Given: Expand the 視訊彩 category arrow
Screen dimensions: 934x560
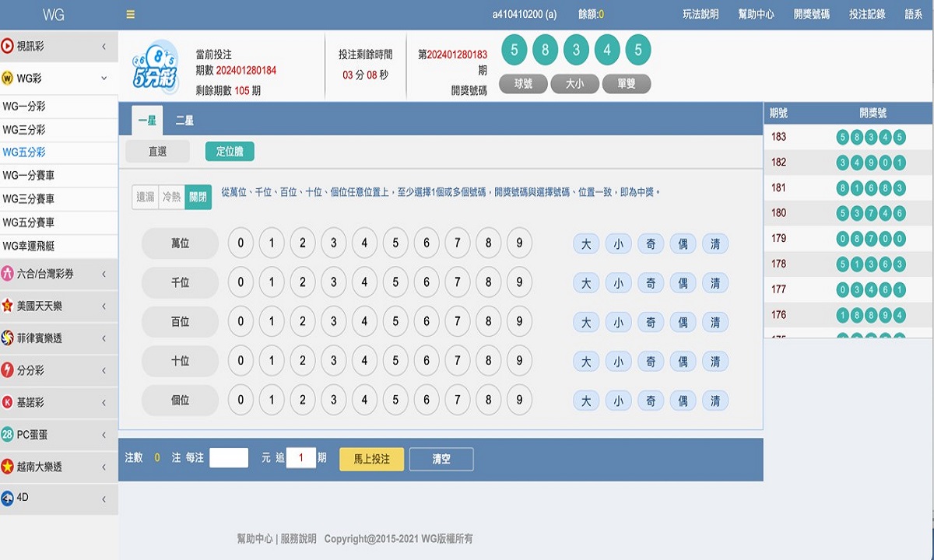Looking at the screenshot, I should (104, 47).
